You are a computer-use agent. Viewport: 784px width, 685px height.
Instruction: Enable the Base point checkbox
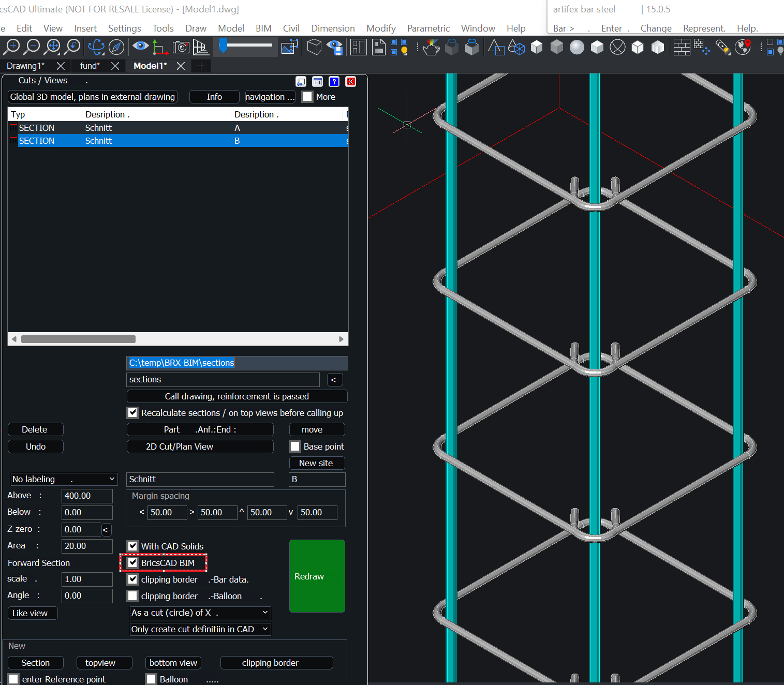coord(295,446)
